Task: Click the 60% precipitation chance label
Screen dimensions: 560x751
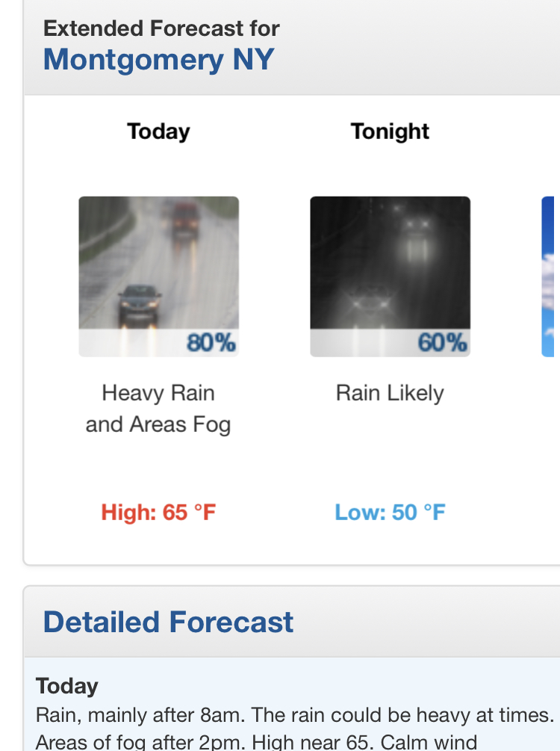Action: (x=442, y=342)
